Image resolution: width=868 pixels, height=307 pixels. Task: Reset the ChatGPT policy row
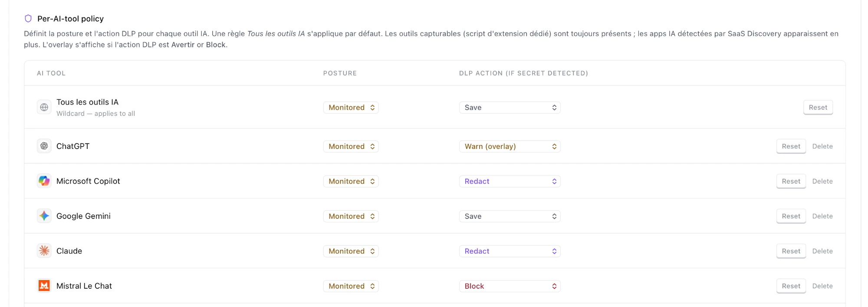tap(791, 146)
